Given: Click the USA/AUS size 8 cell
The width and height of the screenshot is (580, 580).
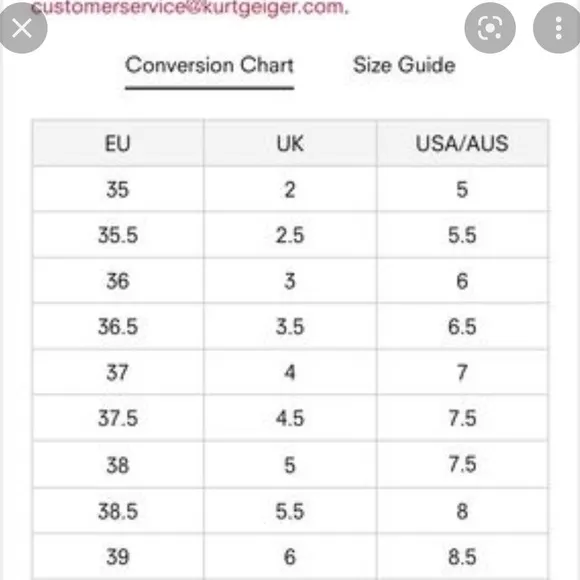Looking at the screenshot, I should [462, 511].
